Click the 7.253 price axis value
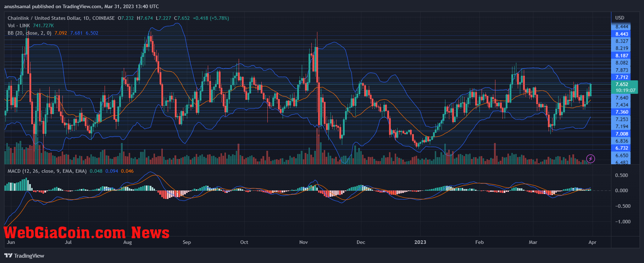Screen dimensions: 644x263 (x=622, y=119)
